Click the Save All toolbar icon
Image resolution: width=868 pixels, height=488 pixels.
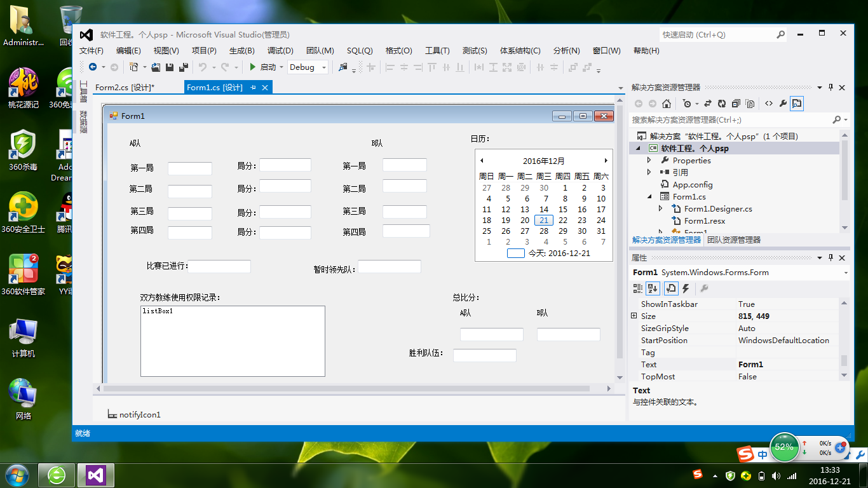(184, 67)
